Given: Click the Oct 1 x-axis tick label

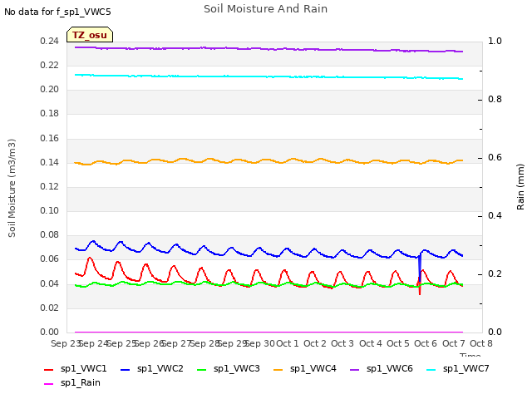Looking at the screenshot, I should [288, 343].
